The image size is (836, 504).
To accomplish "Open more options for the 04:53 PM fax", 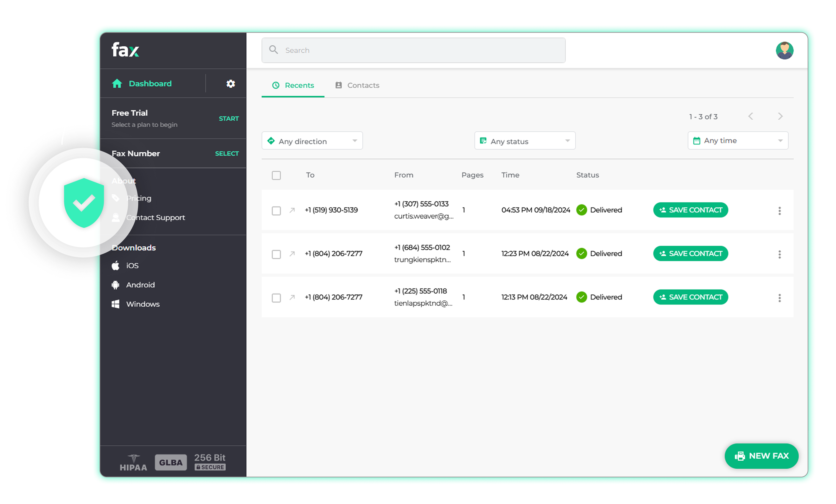I will click(779, 211).
